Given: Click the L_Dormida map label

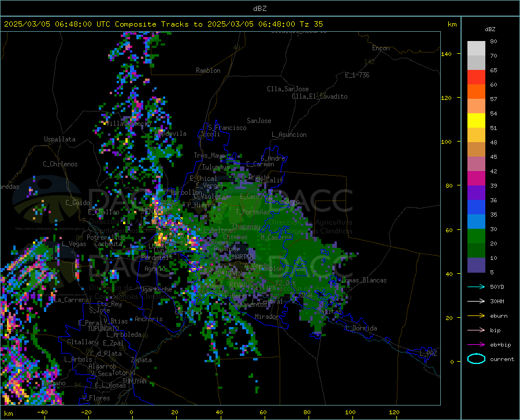Looking at the screenshot, I should 361,328.
